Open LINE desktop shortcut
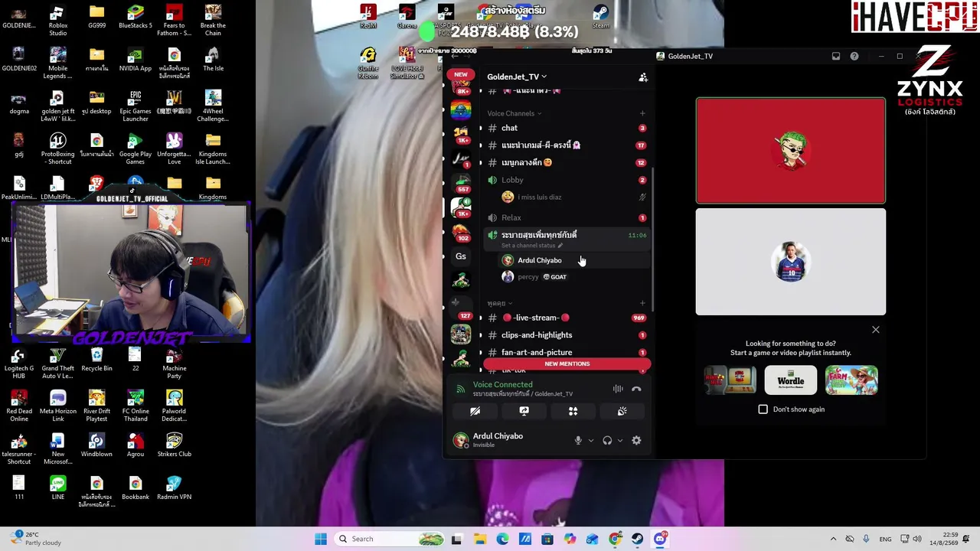Screen dimensions: 980x551 pyautogui.click(x=57, y=488)
